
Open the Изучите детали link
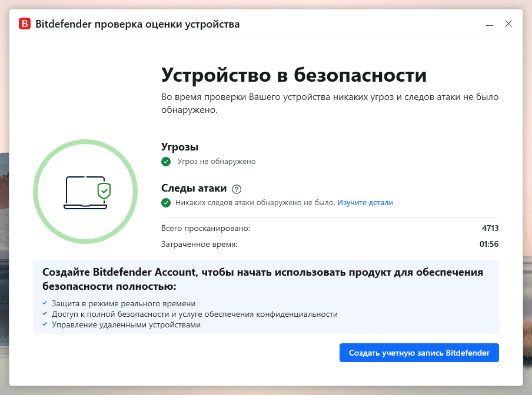coord(365,203)
